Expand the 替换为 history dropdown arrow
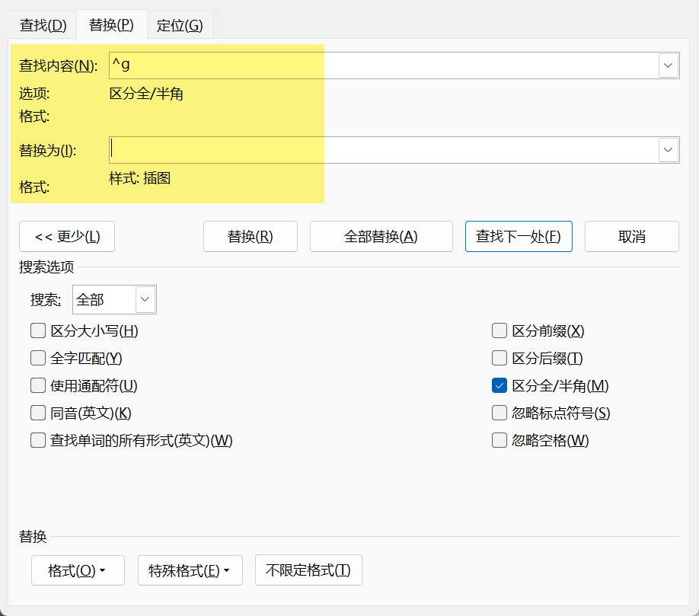The image size is (699, 616). [669, 150]
